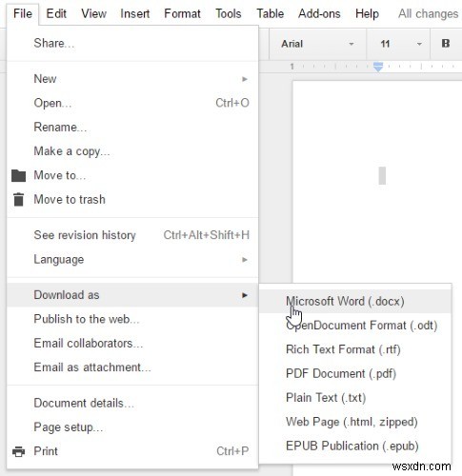Click inside the blank document page
462x476 pixels.
click(377, 181)
